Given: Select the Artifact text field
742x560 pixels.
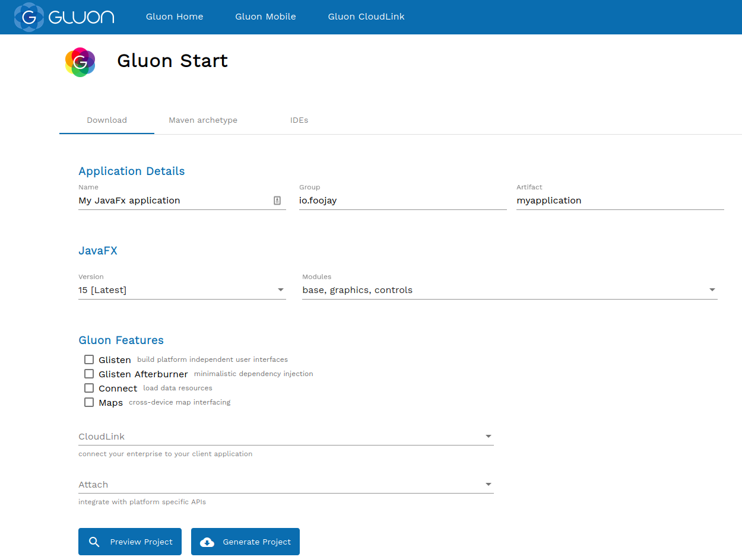Looking at the screenshot, I should click(620, 201).
